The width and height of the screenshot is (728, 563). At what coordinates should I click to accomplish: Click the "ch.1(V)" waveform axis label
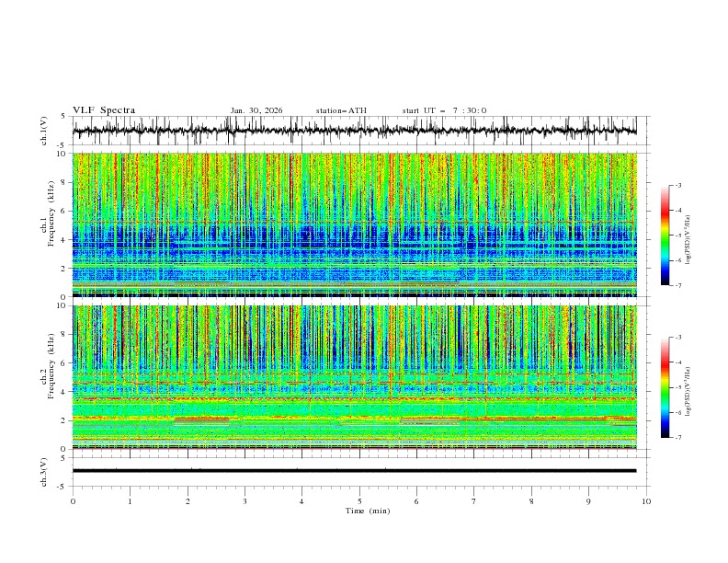44,131
